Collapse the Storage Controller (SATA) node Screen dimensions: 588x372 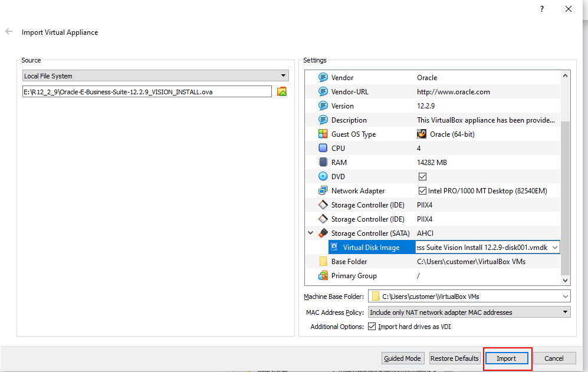point(310,233)
